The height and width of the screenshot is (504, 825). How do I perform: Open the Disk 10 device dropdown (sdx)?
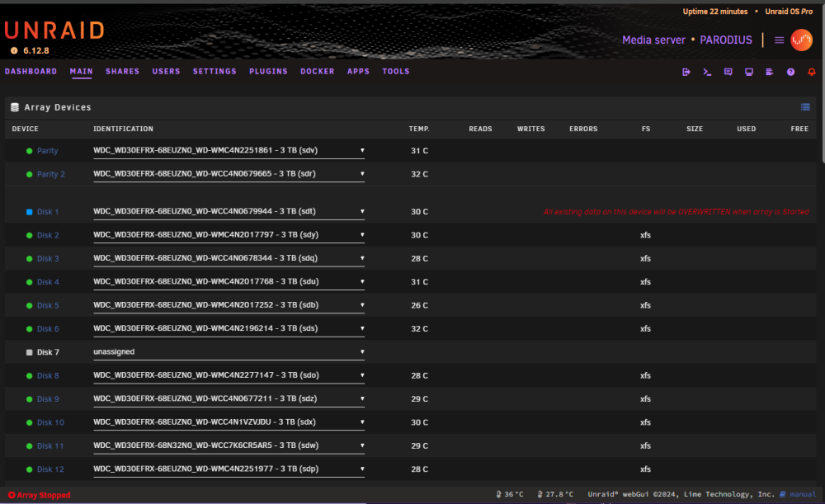(229, 422)
